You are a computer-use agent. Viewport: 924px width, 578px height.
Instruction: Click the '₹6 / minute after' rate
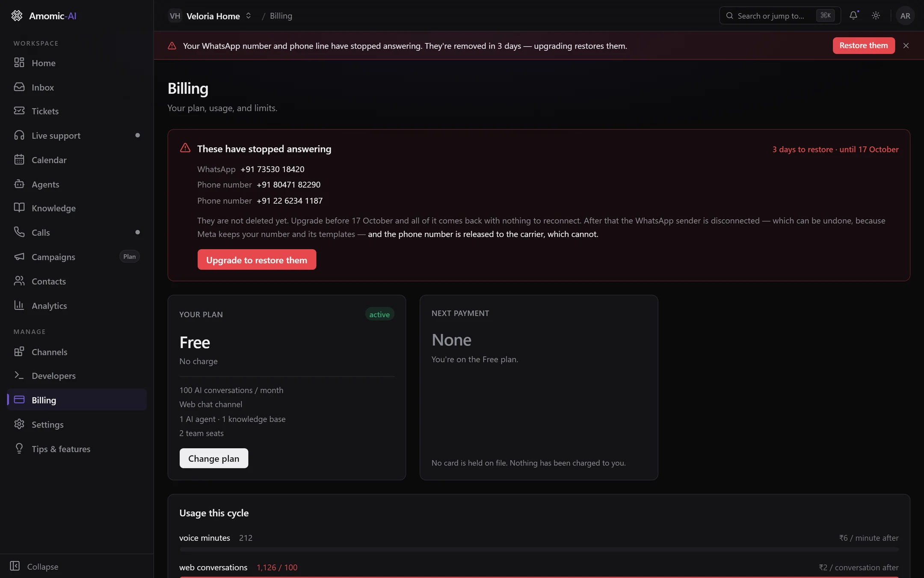pos(869,538)
